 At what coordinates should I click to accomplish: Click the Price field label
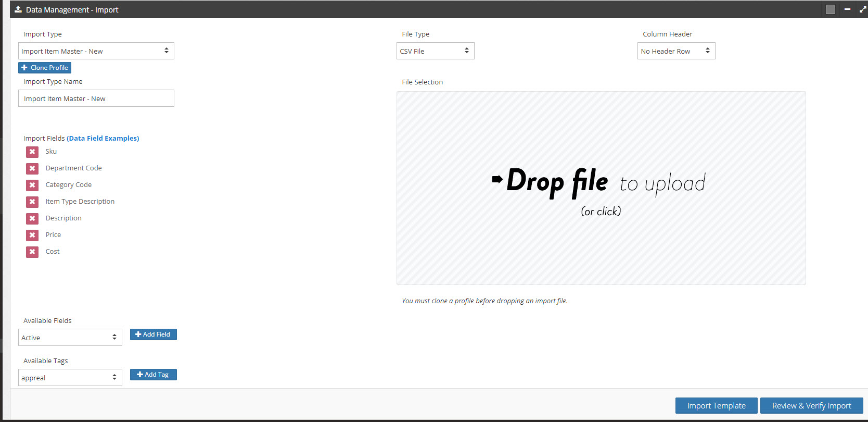[53, 235]
